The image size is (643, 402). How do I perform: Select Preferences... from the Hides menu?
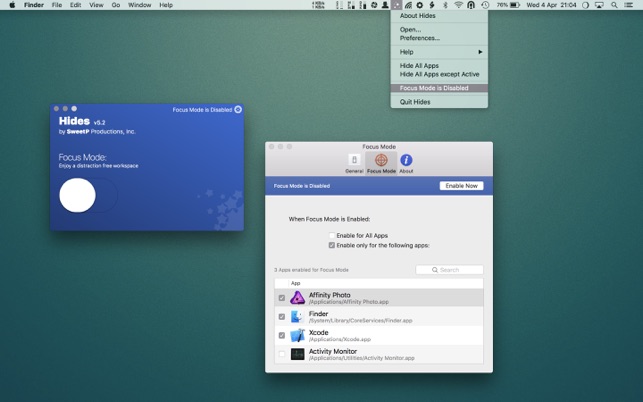point(420,38)
